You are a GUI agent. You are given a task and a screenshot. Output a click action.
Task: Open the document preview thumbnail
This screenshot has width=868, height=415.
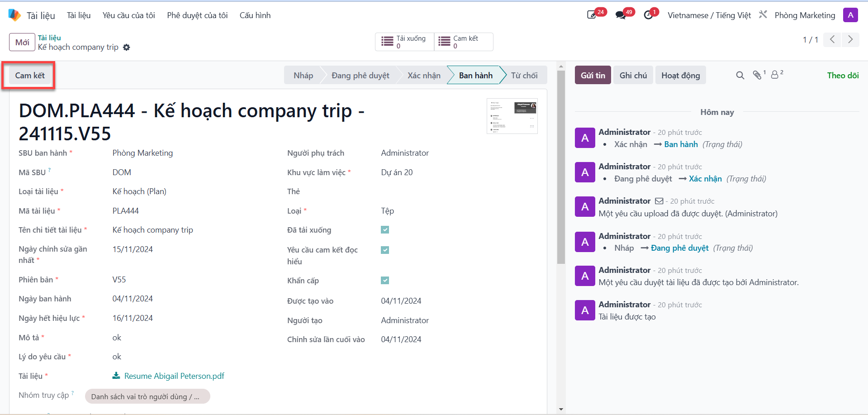point(512,116)
